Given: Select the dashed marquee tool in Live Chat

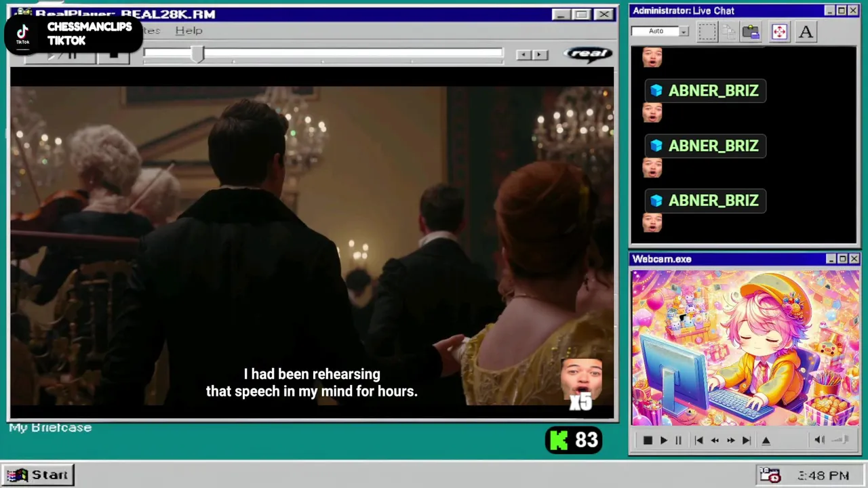Looking at the screenshot, I should 707,31.
